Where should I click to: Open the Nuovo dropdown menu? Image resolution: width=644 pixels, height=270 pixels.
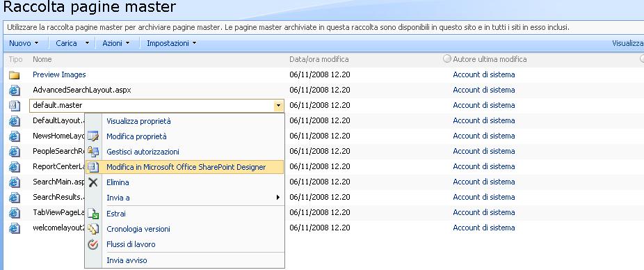(24, 43)
